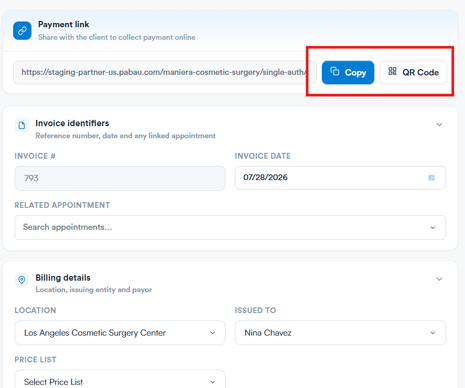This screenshot has width=465, height=388.
Task: Click the Payment link heading text
Action: [63, 24]
